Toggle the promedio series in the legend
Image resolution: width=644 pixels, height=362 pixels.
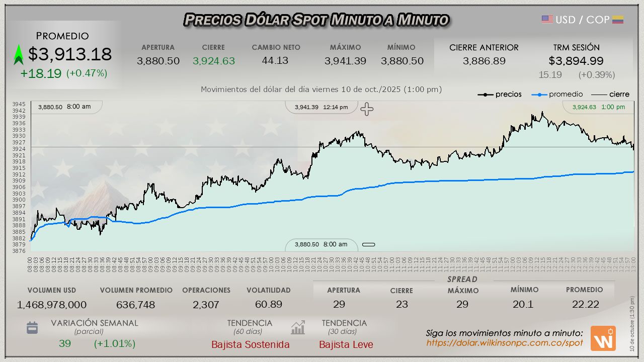[x=557, y=95]
